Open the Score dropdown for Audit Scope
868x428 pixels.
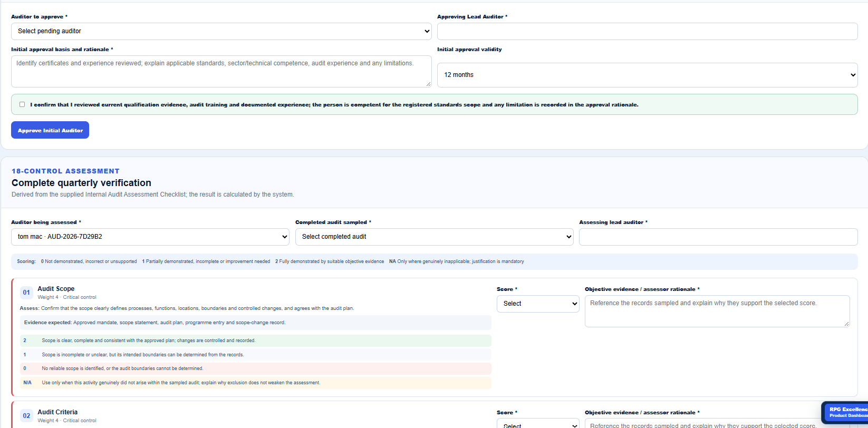click(538, 304)
